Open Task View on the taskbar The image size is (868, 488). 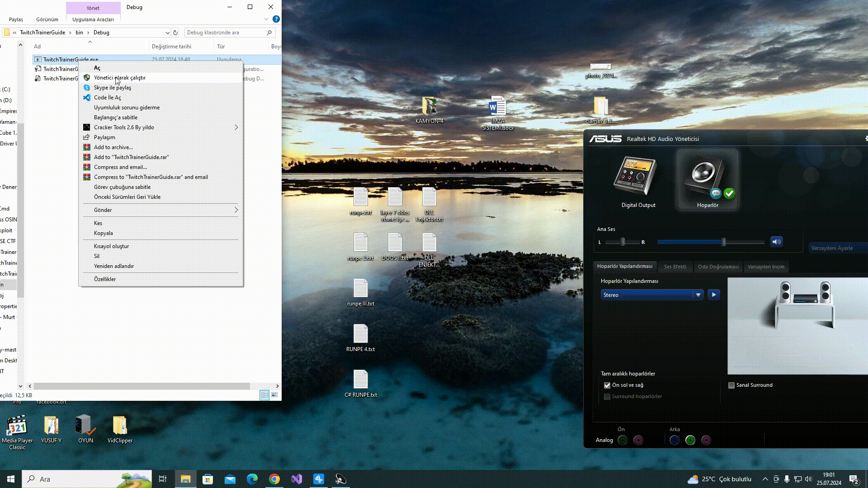point(163,479)
